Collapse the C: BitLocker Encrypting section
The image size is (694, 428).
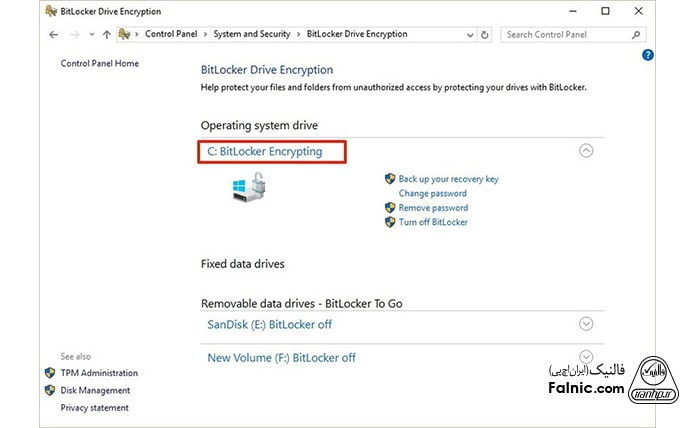tap(586, 151)
